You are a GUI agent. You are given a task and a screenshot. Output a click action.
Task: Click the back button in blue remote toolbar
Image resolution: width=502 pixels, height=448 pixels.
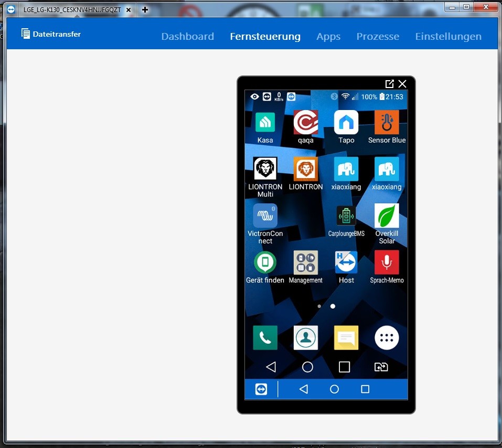tap(304, 389)
